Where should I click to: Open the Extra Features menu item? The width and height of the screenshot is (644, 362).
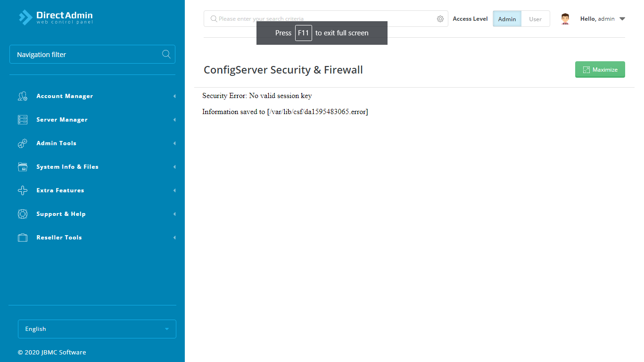(60, 190)
